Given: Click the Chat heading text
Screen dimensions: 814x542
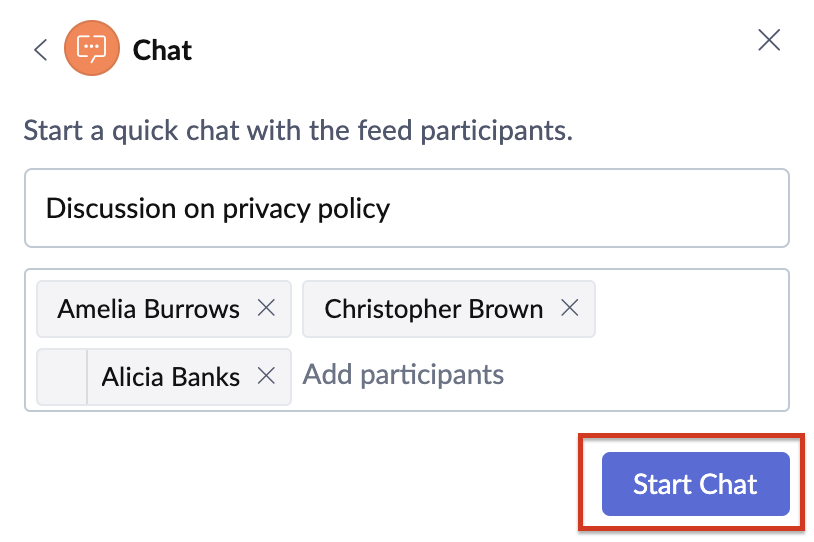Looking at the screenshot, I should (x=162, y=50).
